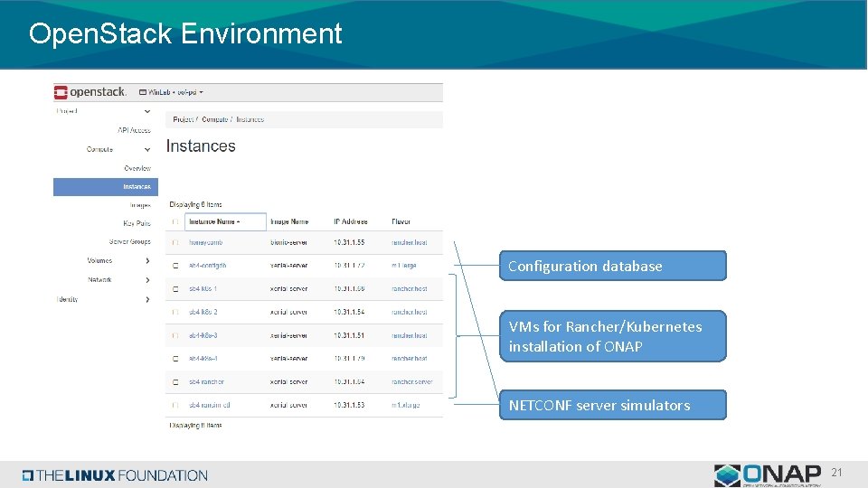Check the sb4-rancher instance checkbox
Screen dimensions: 868x488
pyautogui.click(x=175, y=381)
